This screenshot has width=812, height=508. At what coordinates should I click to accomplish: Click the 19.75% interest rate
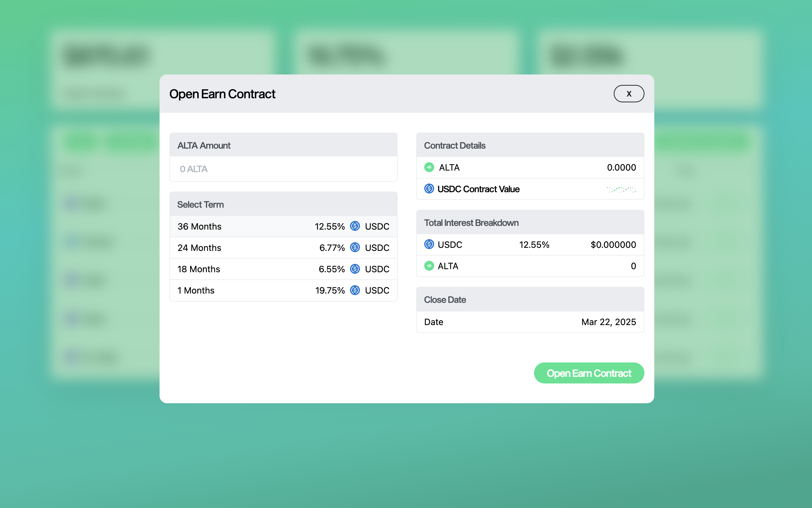(330, 291)
